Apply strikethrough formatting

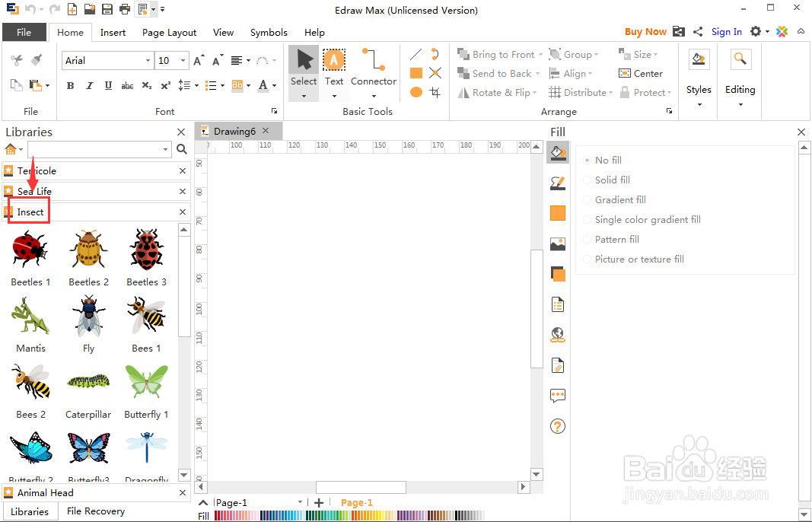click(127, 86)
